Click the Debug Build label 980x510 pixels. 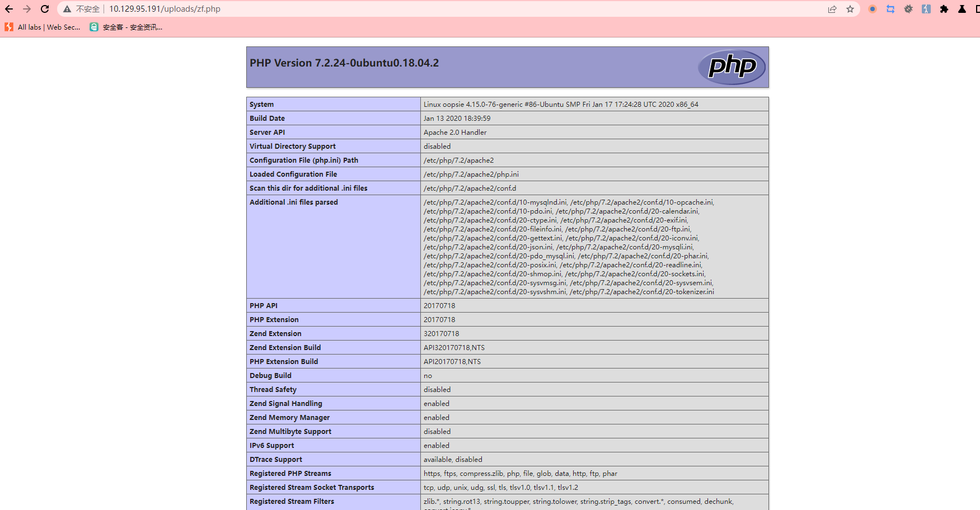(x=270, y=376)
